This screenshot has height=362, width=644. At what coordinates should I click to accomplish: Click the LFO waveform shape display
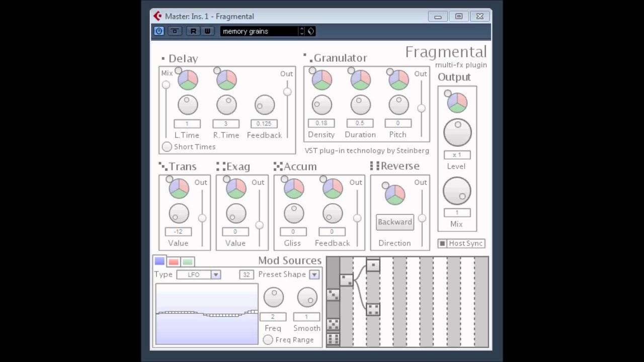click(x=207, y=314)
